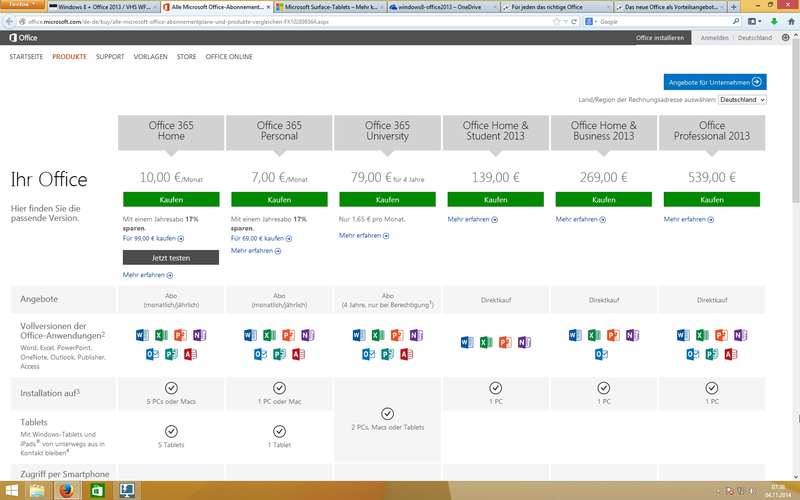
Task: Click the PowerPoint icon under Home & Student 2013
Action: (504, 343)
